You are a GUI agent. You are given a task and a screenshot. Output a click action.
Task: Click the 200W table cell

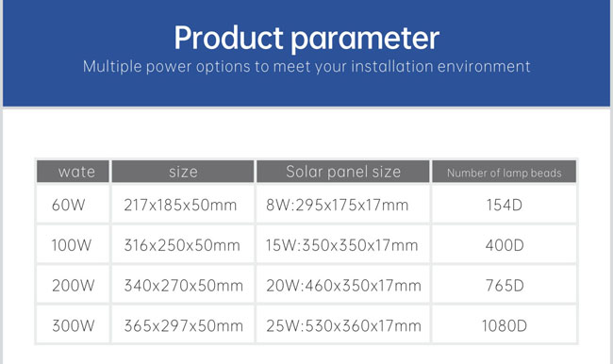pyautogui.click(x=73, y=285)
